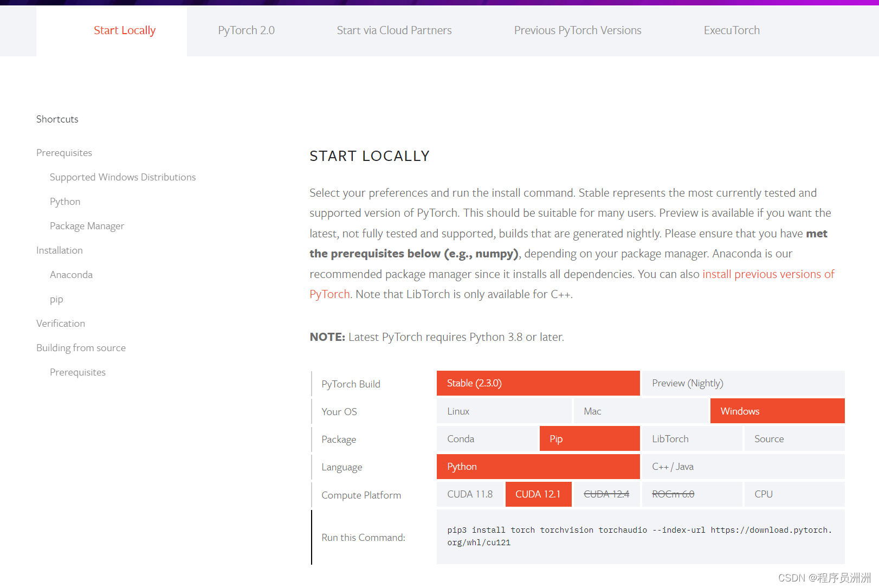The width and height of the screenshot is (879, 588).
Task: Select CUDA 12.1 compute platform
Action: tap(538, 494)
